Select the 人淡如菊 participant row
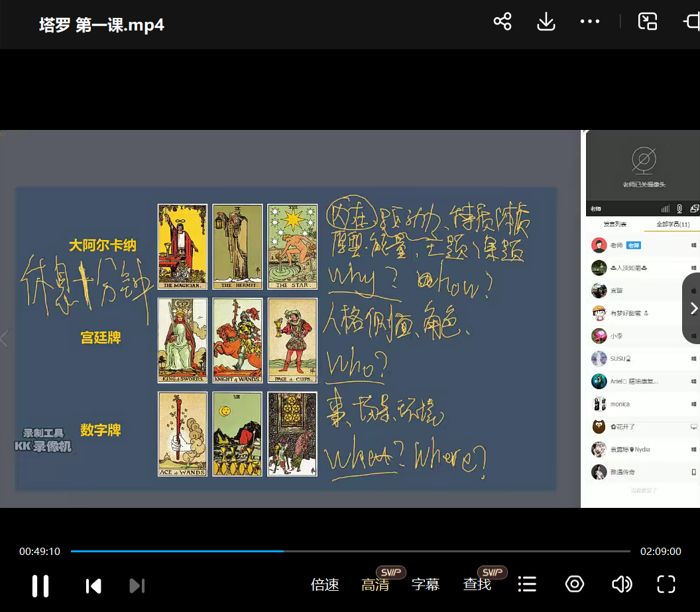 [643, 268]
